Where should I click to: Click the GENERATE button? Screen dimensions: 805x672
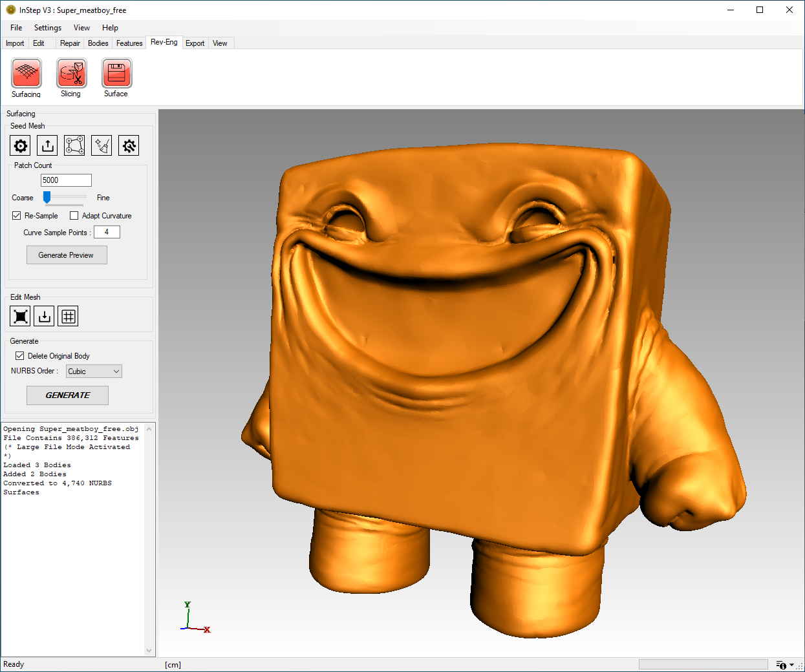pyautogui.click(x=67, y=395)
